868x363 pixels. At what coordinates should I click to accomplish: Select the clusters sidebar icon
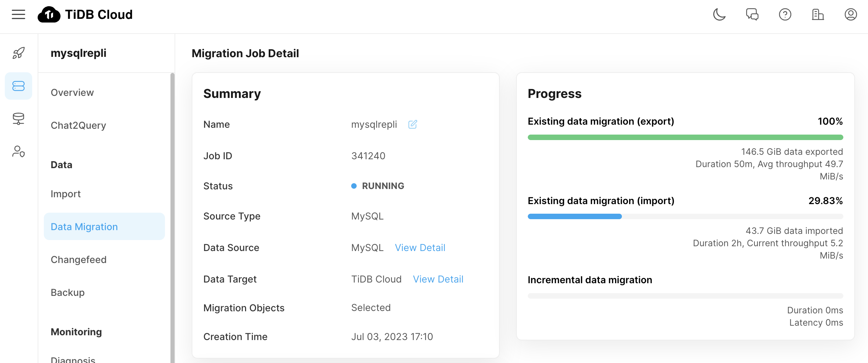pos(18,86)
